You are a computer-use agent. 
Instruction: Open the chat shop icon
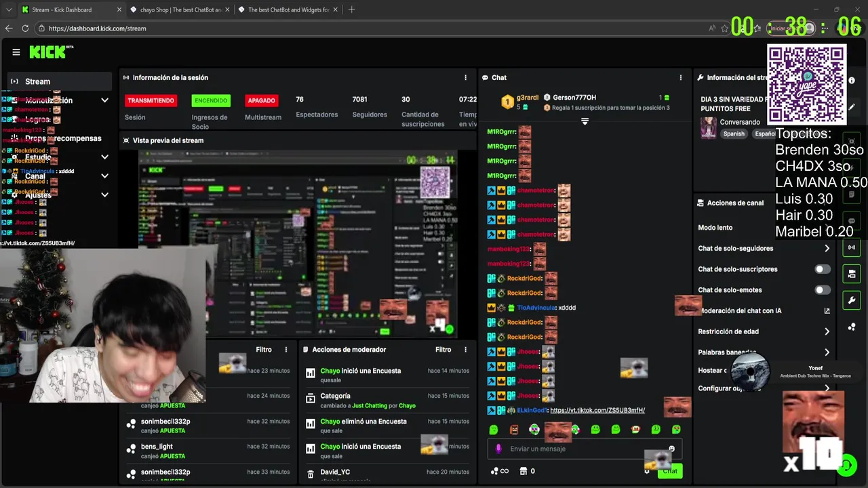point(524,471)
